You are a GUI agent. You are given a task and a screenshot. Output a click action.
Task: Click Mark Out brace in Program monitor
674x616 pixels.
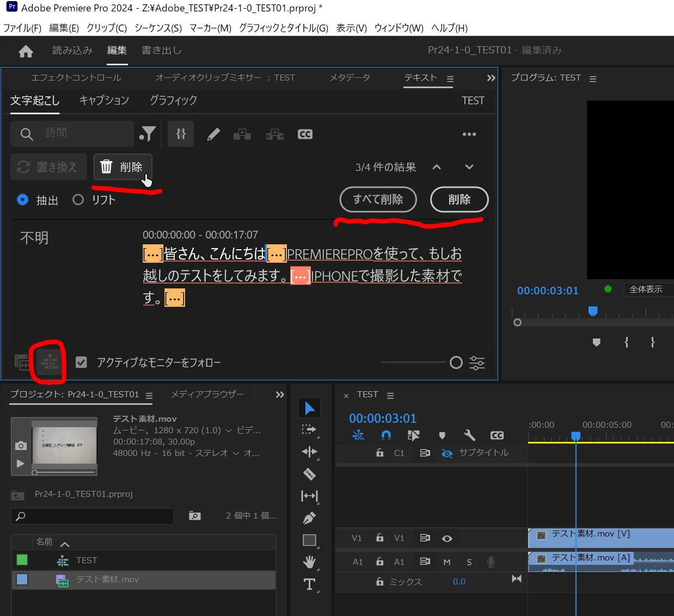(653, 342)
